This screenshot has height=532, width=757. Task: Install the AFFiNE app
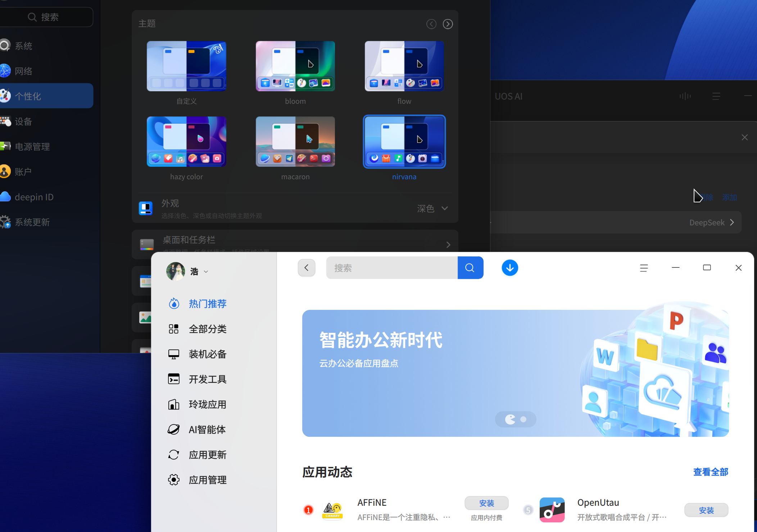pos(486,503)
